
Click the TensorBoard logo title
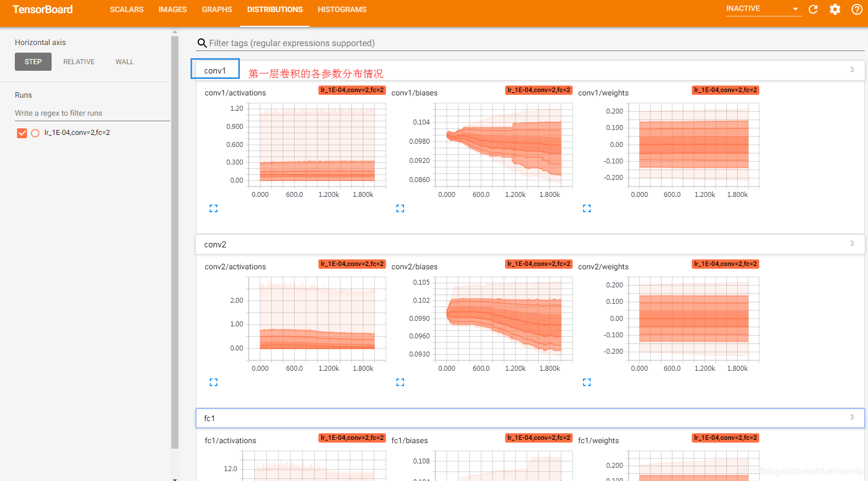(x=43, y=10)
